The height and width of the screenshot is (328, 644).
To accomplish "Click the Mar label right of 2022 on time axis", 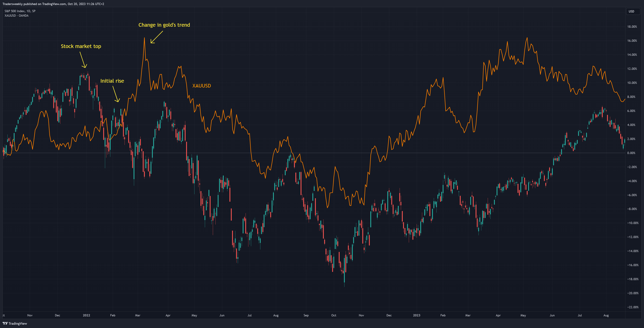I will tap(138, 315).
